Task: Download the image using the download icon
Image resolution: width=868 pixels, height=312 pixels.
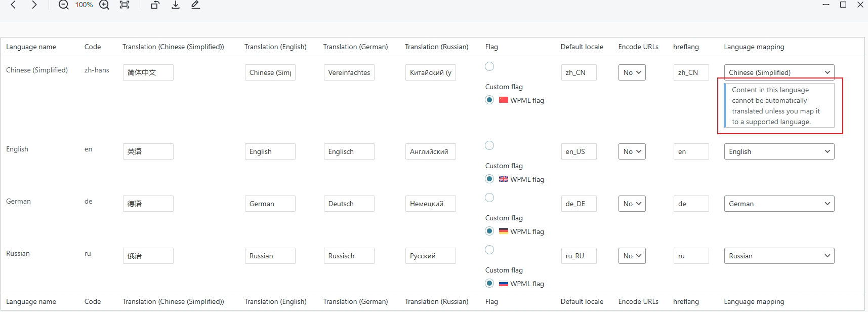Action: click(x=176, y=5)
